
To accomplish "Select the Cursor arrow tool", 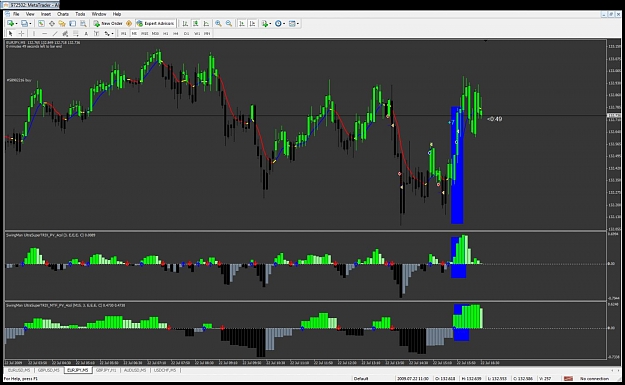I will [10, 33].
